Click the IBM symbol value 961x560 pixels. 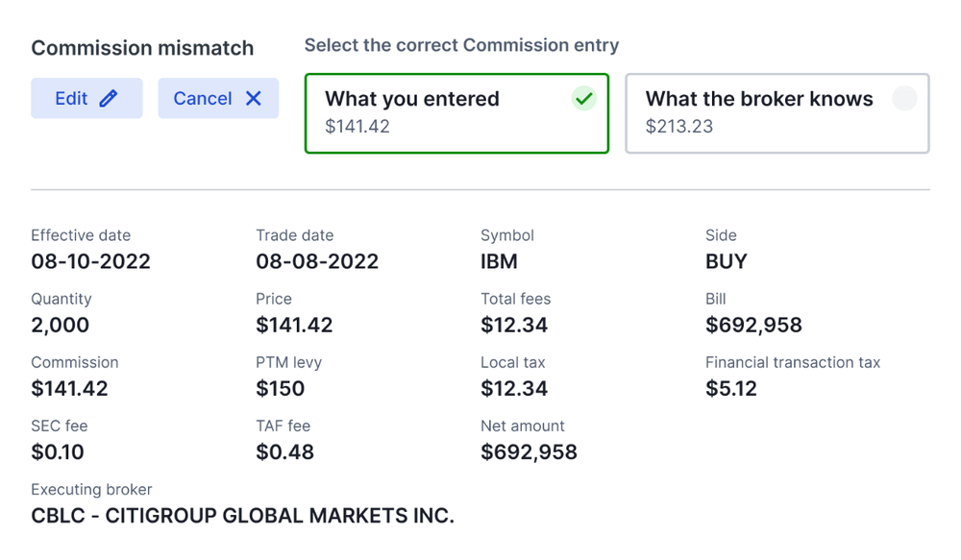click(499, 261)
